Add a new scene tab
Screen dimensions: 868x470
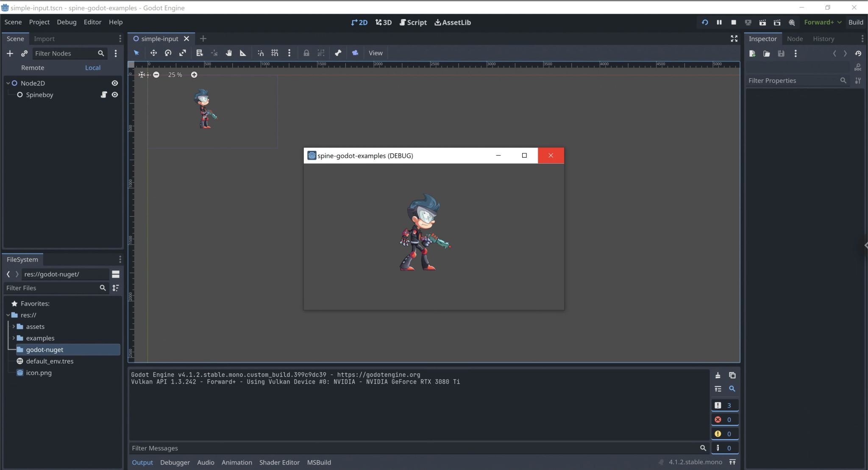click(203, 39)
